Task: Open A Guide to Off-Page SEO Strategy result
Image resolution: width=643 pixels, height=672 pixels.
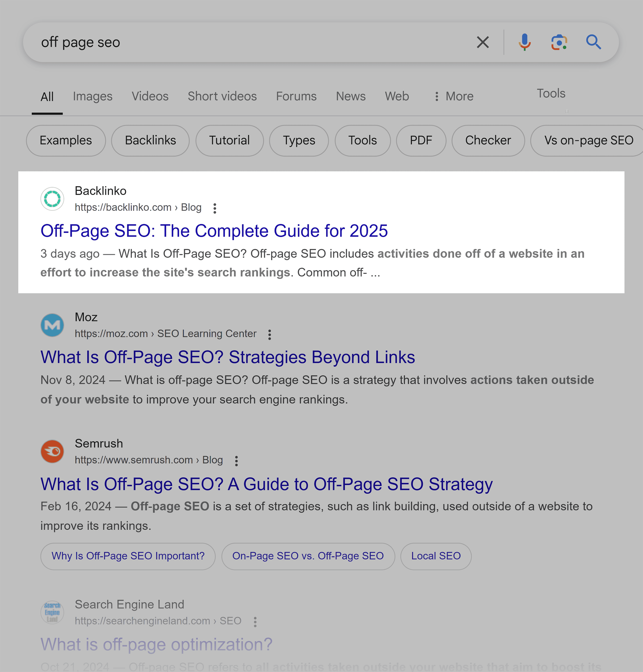Action: coord(266,484)
